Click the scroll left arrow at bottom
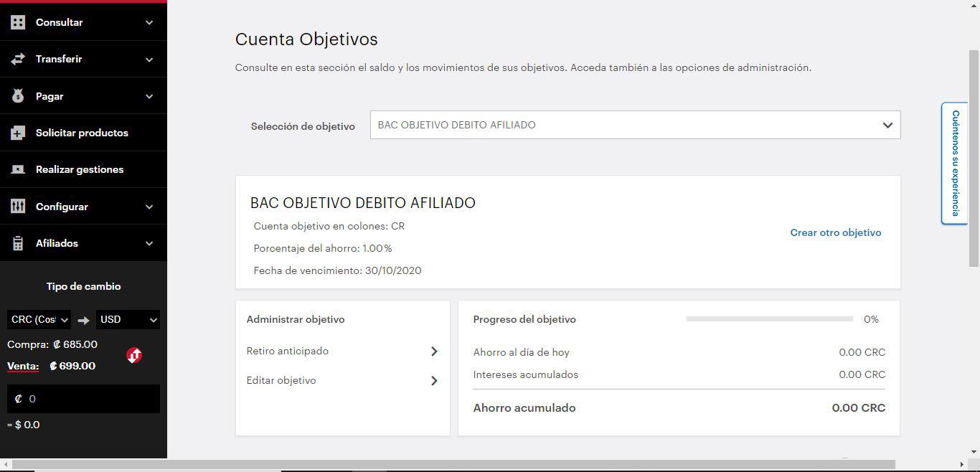 (x=6, y=465)
